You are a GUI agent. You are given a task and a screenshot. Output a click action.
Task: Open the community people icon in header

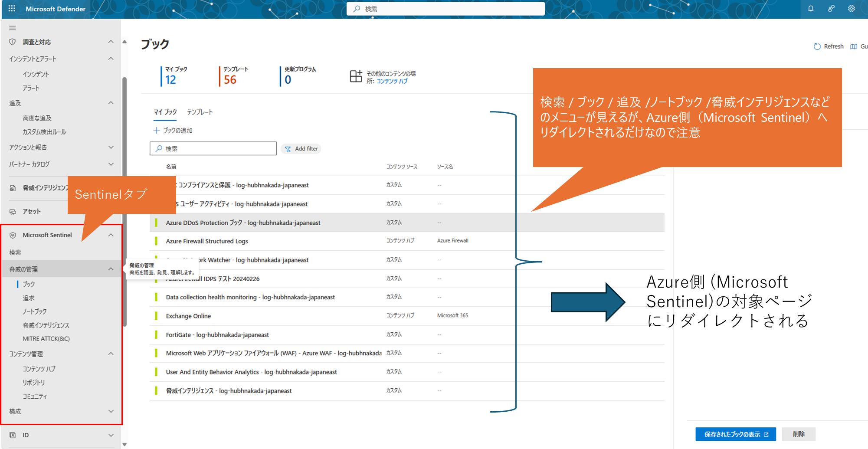pos(831,9)
